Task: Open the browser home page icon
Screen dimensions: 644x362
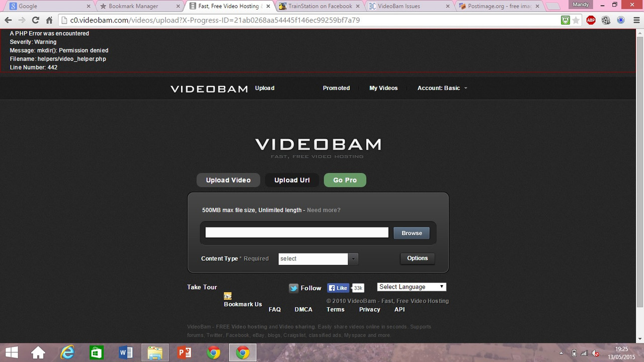Action: 49,20
